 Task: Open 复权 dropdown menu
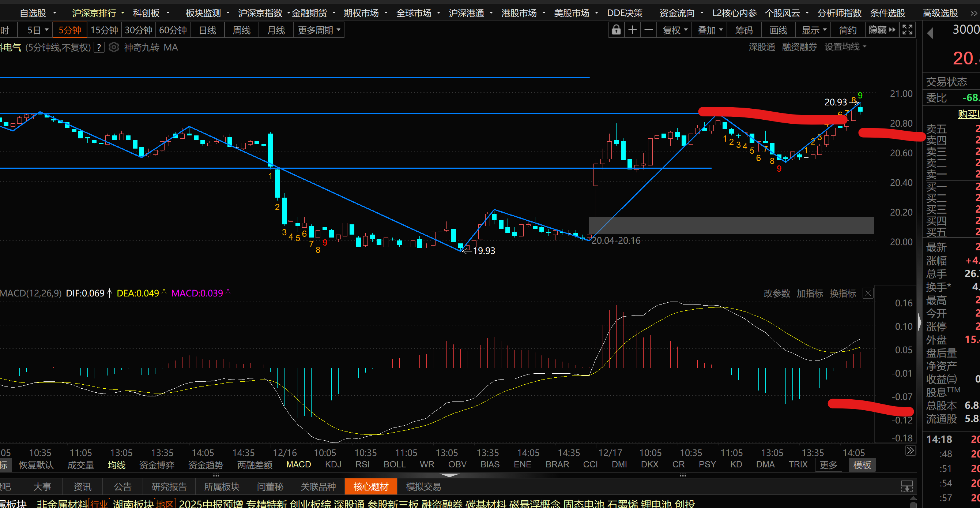675,30
